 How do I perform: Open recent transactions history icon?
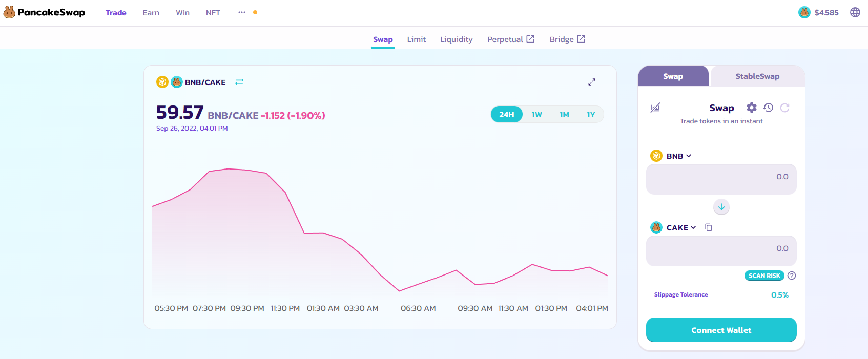768,108
